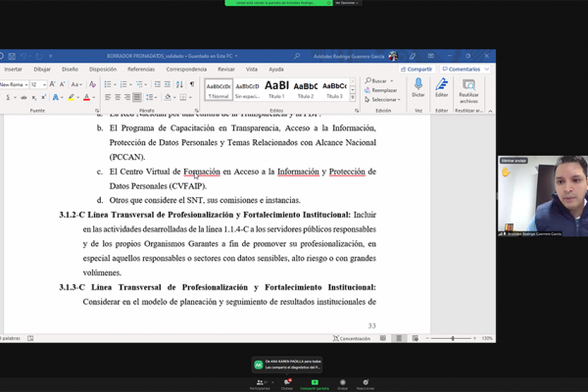Screen dimensions: 588x392
Task: Click the search magnifier in Word title bar
Action: tap(297, 56)
